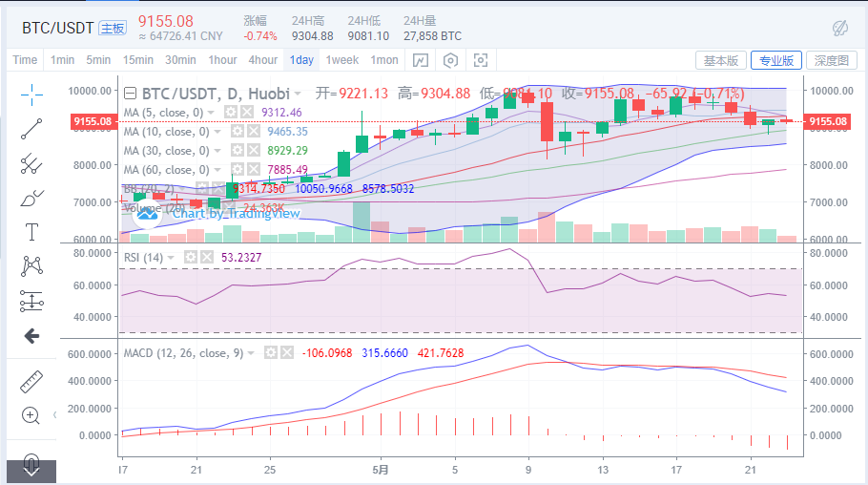Open Chart by TradingView link
The width and height of the screenshot is (868, 485).
(x=236, y=214)
